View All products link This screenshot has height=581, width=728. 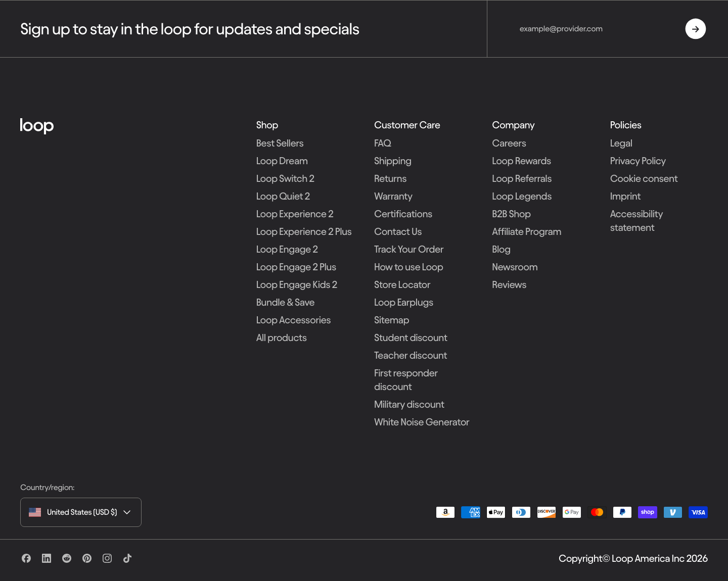[282, 337]
